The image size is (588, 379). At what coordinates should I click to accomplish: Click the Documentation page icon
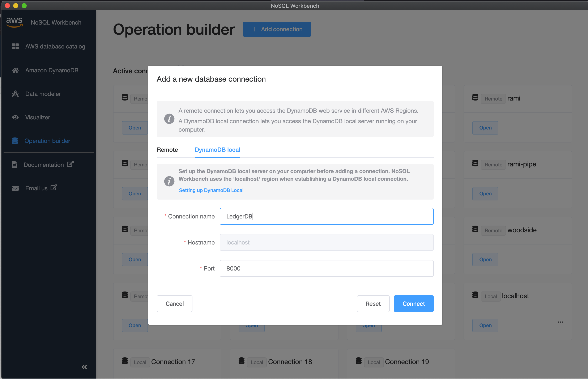pyautogui.click(x=14, y=165)
